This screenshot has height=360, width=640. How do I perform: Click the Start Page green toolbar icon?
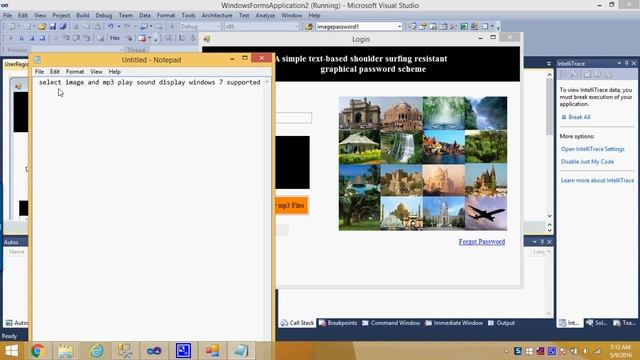tap(464, 27)
